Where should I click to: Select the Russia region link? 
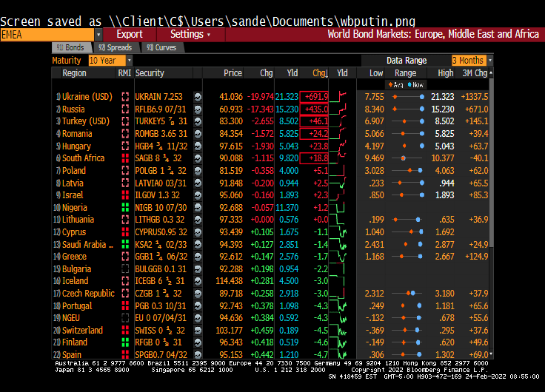tap(73, 109)
